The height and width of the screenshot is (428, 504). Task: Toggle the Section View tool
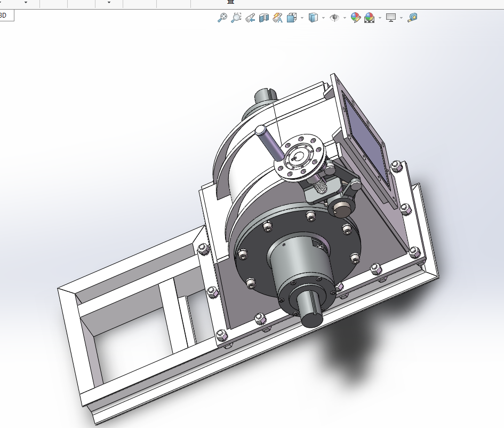(263, 18)
